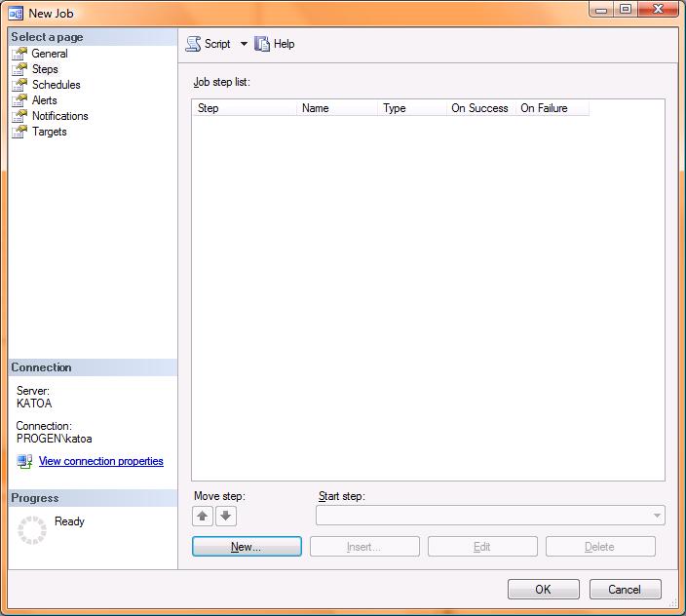Screen dimensions: 686x616
Task: Open the Start step dropdown
Action: pyautogui.click(x=490, y=516)
